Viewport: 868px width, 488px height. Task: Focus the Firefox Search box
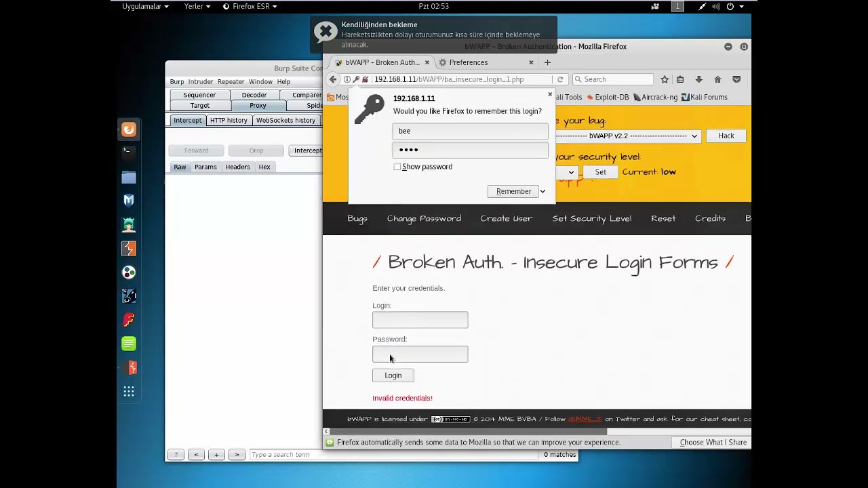(x=612, y=79)
